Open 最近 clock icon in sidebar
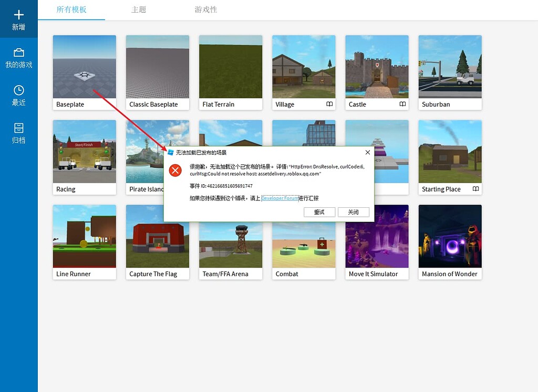The width and height of the screenshot is (538, 392). [18, 90]
